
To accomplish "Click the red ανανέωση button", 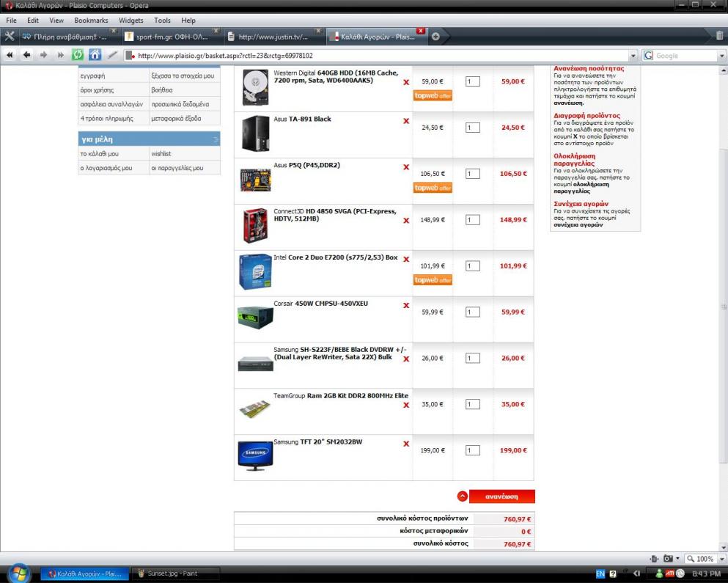I will pyautogui.click(x=502, y=496).
